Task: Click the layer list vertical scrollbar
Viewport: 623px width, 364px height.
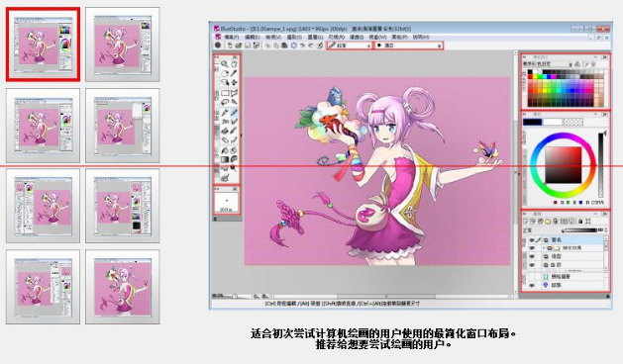Action: [x=606, y=253]
